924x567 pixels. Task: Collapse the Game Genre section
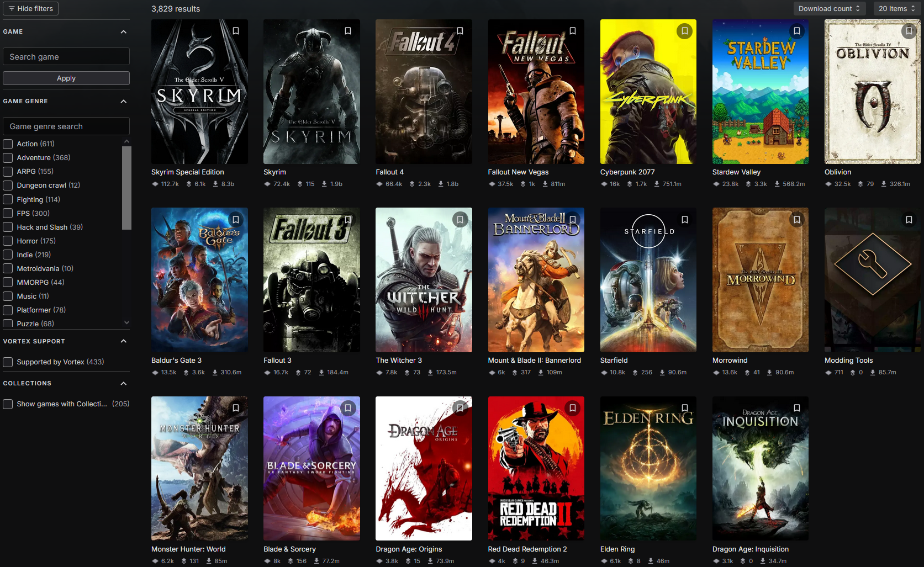point(124,102)
